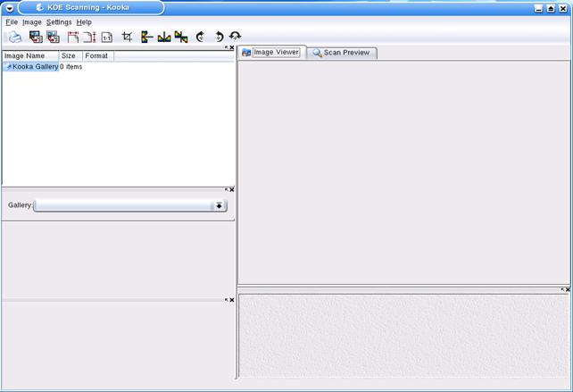Scale image to height

pyautogui.click(x=89, y=37)
